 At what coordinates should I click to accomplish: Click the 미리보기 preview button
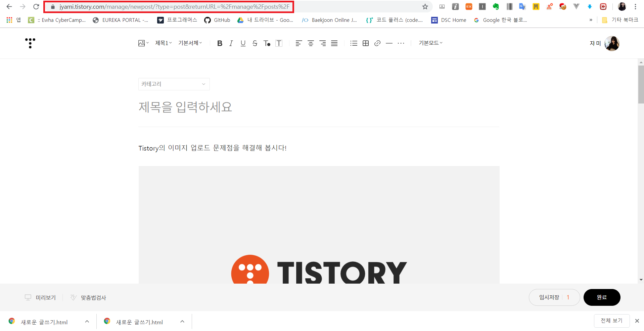click(40, 297)
